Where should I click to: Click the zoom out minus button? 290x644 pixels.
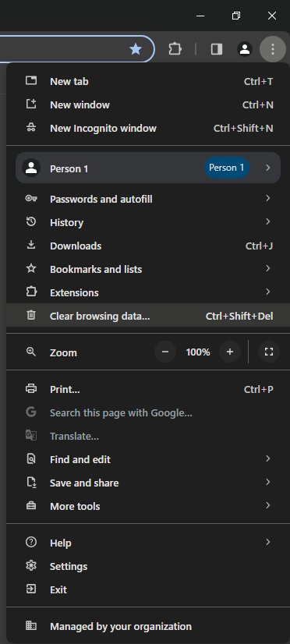[x=165, y=352]
